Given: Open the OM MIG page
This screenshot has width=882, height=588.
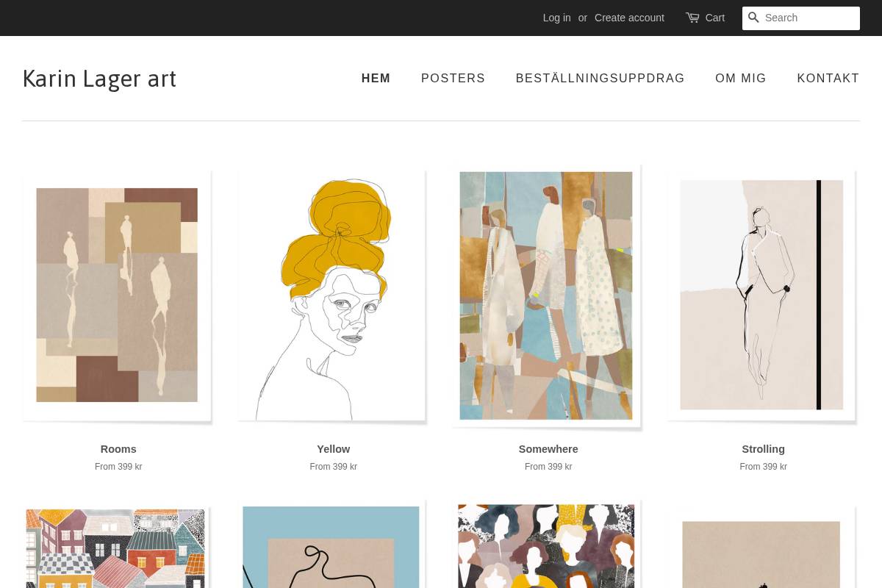Looking at the screenshot, I should 741,78.
